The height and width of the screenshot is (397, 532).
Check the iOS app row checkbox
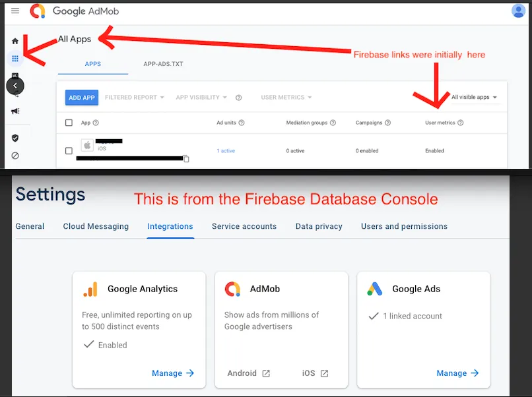point(69,151)
